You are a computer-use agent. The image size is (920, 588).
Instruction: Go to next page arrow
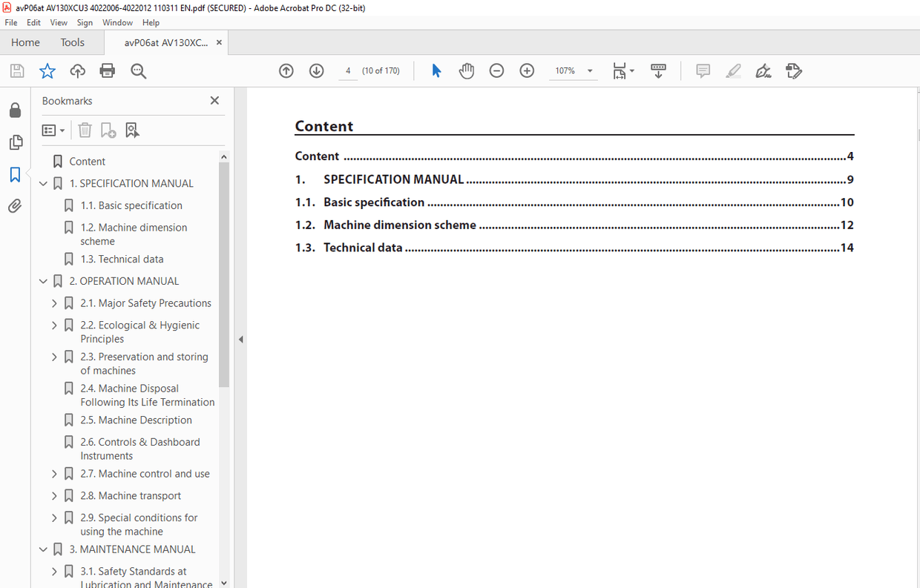[317, 71]
